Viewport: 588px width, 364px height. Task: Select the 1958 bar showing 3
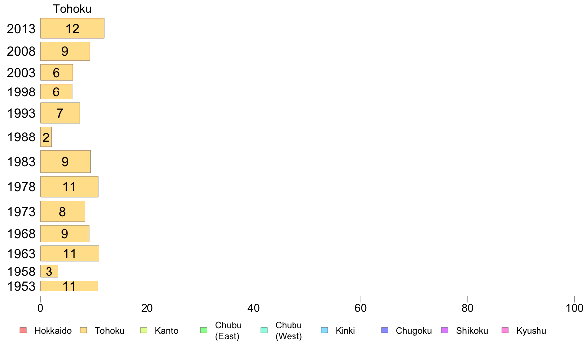(49, 271)
